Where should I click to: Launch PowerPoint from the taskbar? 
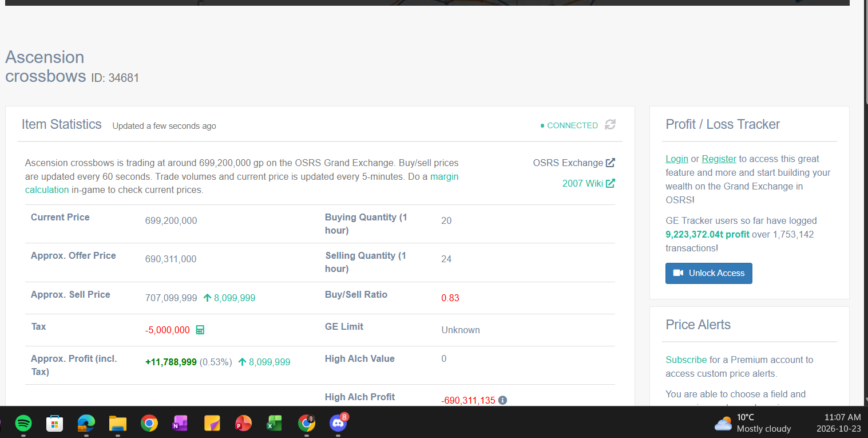point(243,423)
